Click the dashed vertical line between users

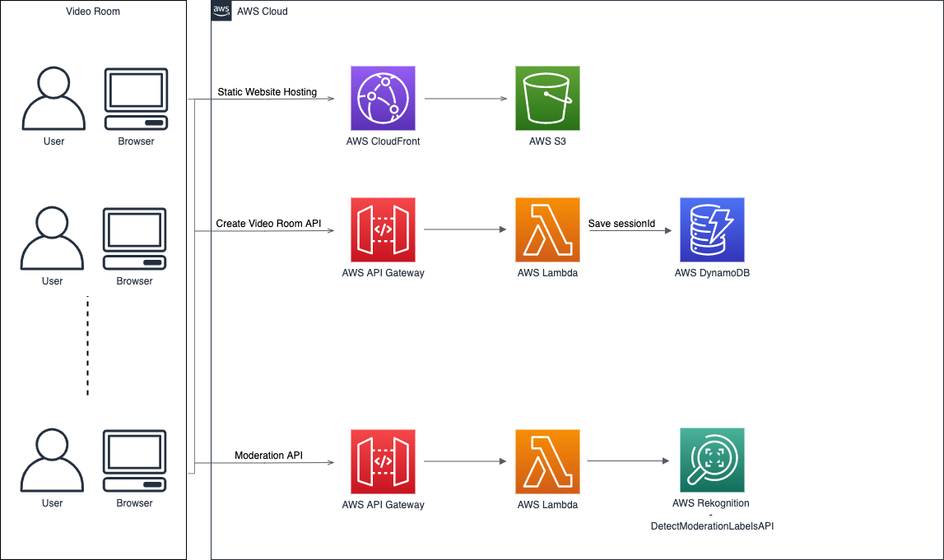[88, 346]
